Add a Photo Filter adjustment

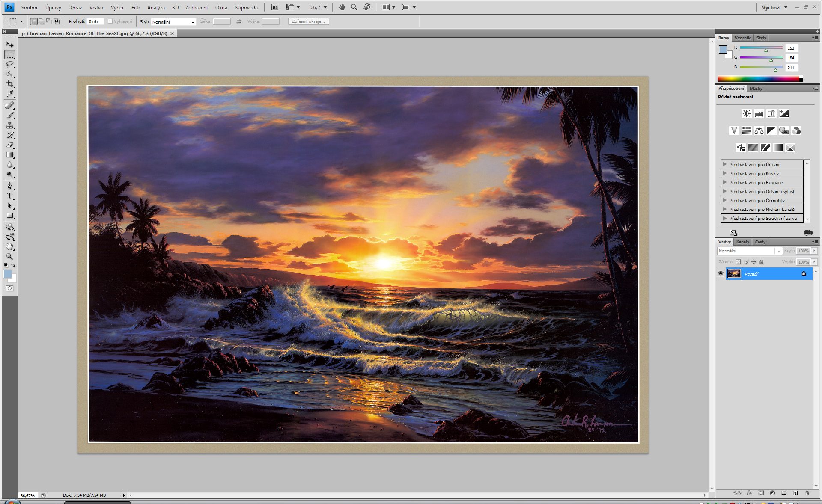[783, 130]
